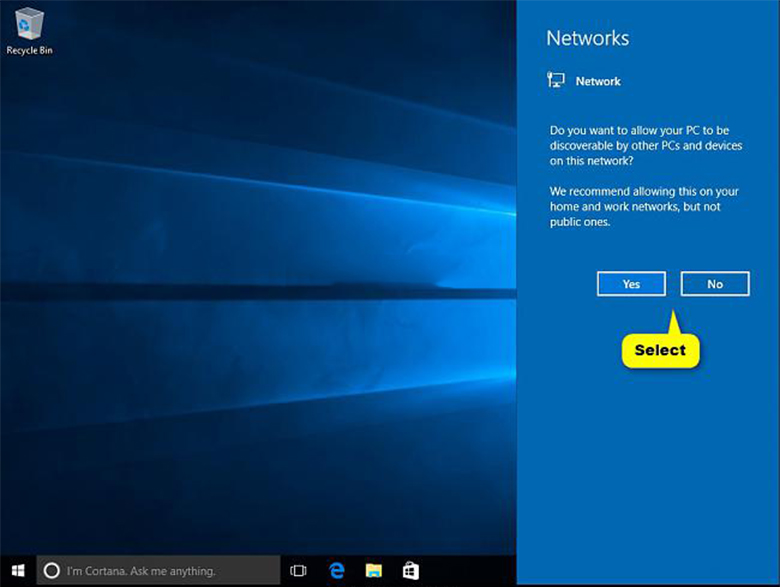
Task: Click the Cortana circle icon
Action: pos(52,571)
